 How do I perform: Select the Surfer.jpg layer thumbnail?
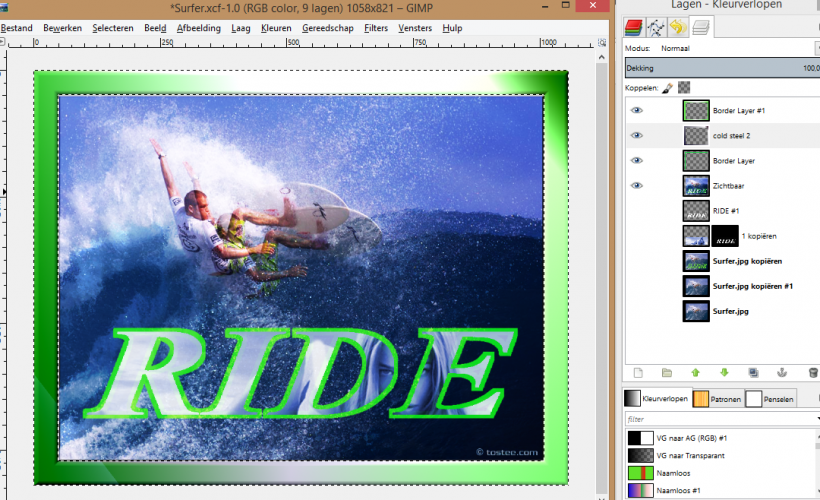pyautogui.click(x=695, y=311)
